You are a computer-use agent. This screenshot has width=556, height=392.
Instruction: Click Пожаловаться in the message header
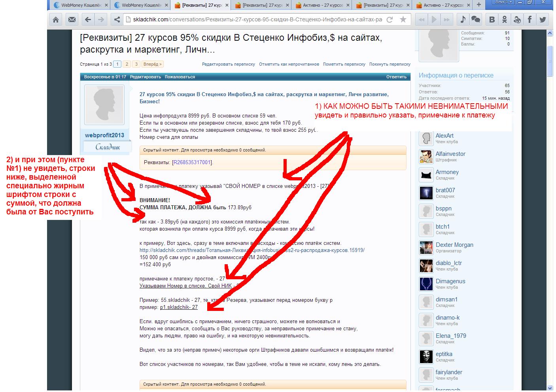[180, 77]
